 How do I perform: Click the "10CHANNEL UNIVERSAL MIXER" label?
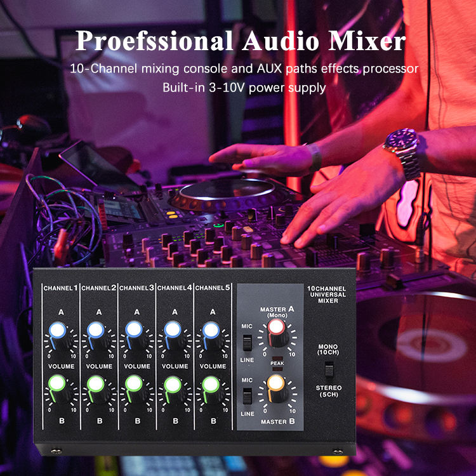[329, 294]
